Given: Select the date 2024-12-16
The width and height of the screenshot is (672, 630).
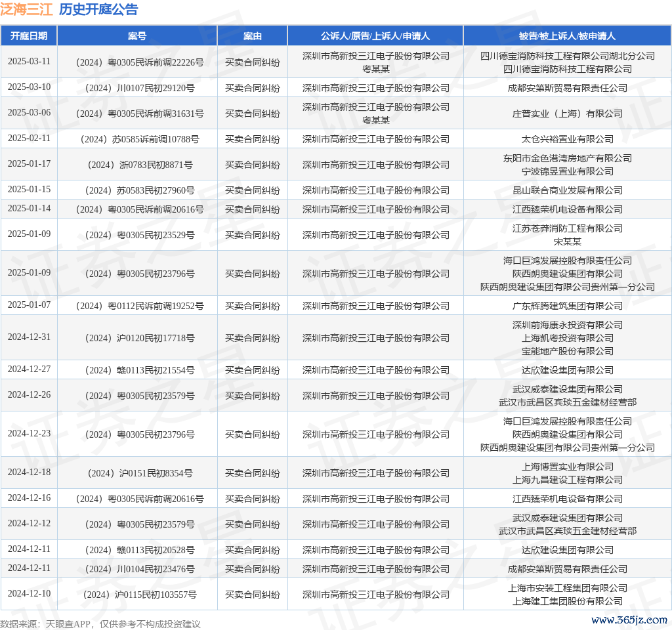Looking at the screenshot, I should click(x=29, y=498).
